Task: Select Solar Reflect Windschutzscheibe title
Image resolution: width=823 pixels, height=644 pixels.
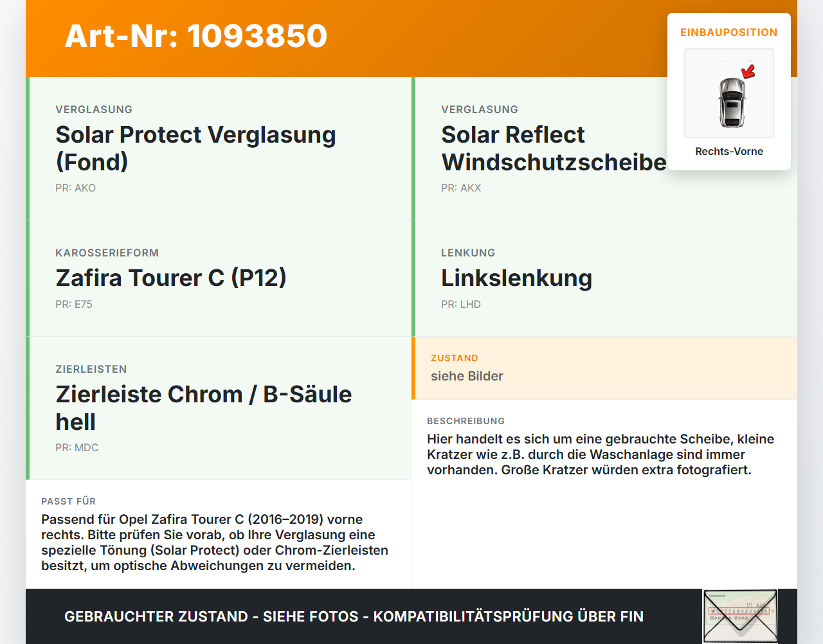Action: [554, 148]
